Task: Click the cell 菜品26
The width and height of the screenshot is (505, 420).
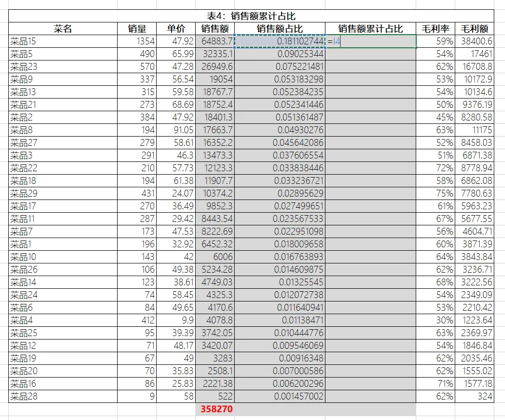Action: 63,269
